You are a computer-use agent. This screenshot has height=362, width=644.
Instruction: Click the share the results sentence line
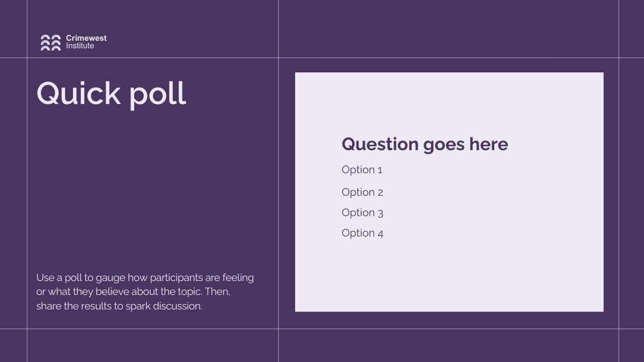119,306
